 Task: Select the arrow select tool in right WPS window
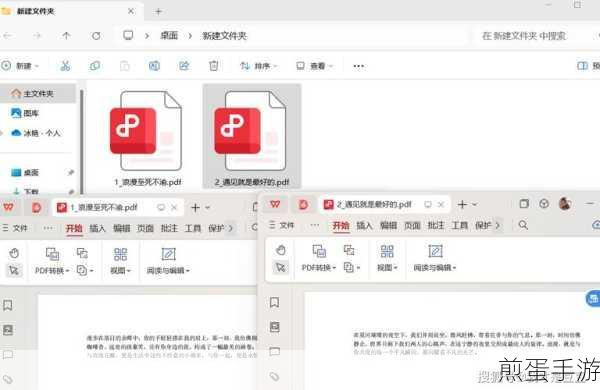tap(280, 267)
